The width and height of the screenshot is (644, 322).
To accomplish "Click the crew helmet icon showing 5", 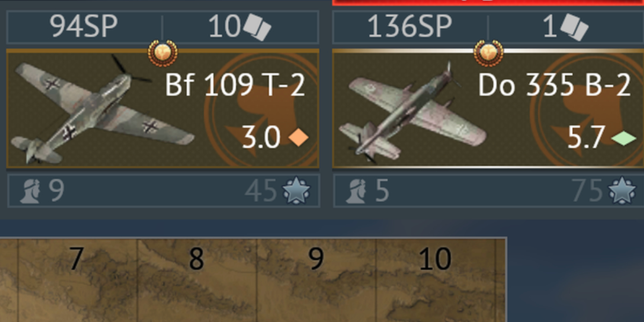I will tap(356, 191).
